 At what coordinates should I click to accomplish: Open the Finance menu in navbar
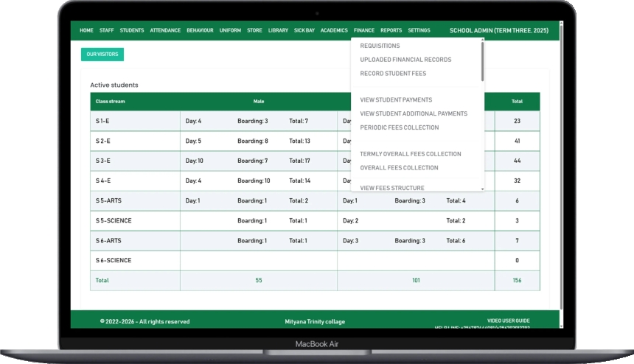click(x=363, y=30)
